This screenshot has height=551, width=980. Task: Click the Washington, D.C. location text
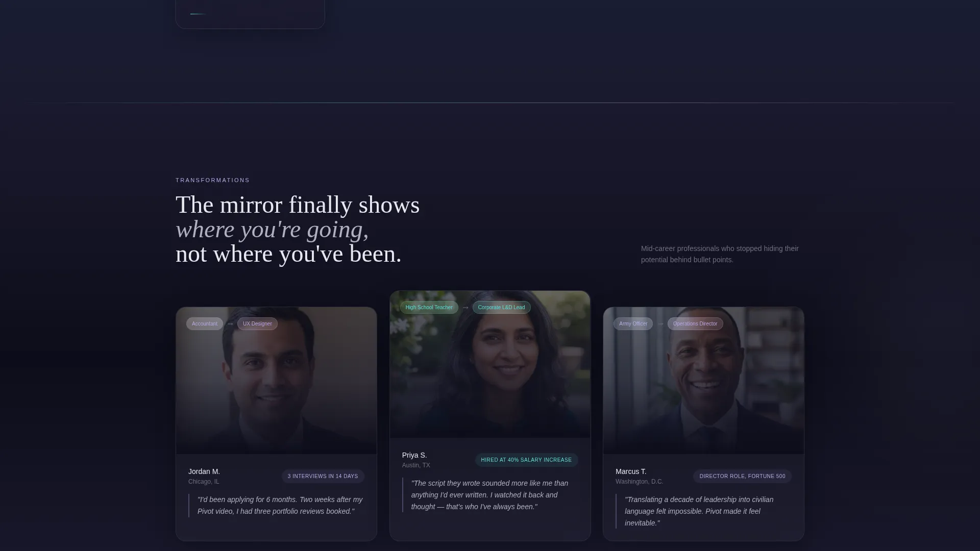point(640,482)
